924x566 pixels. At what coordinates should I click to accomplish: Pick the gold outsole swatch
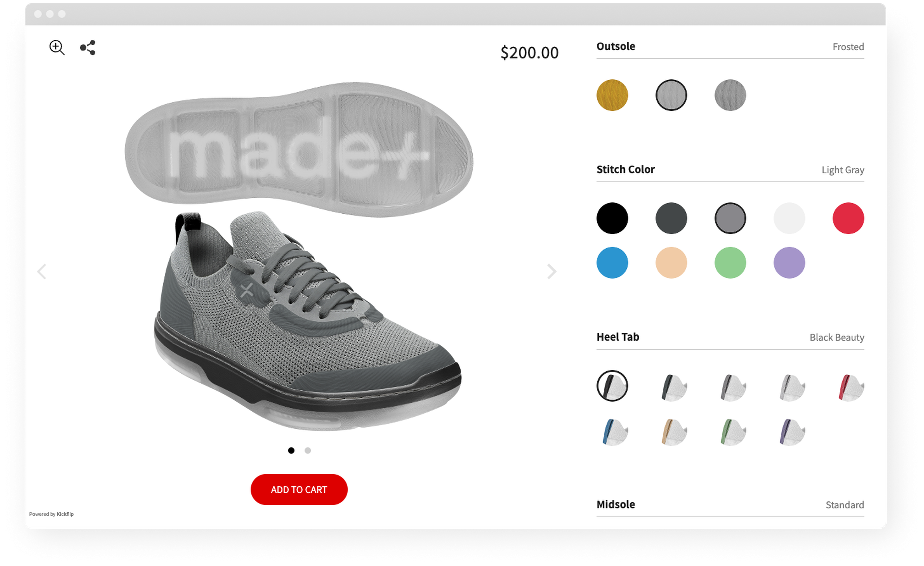click(x=613, y=95)
